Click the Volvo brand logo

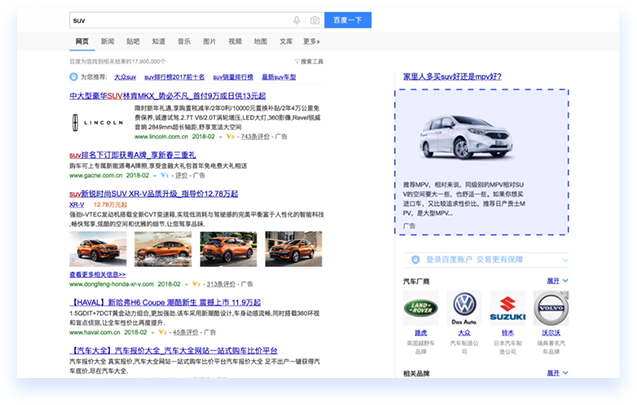(x=550, y=305)
